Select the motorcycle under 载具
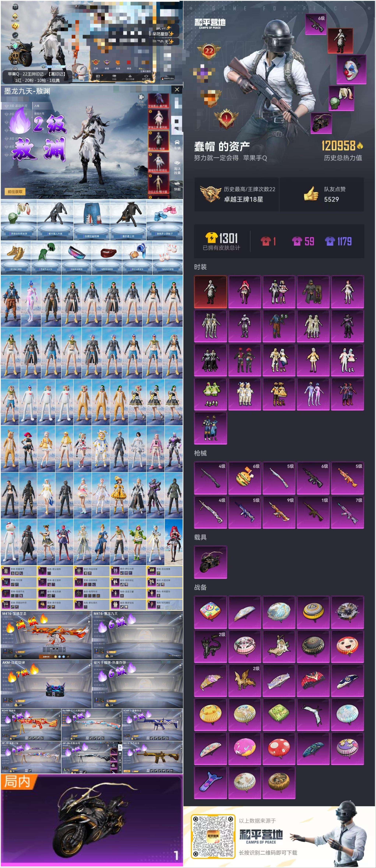 point(210,562)
